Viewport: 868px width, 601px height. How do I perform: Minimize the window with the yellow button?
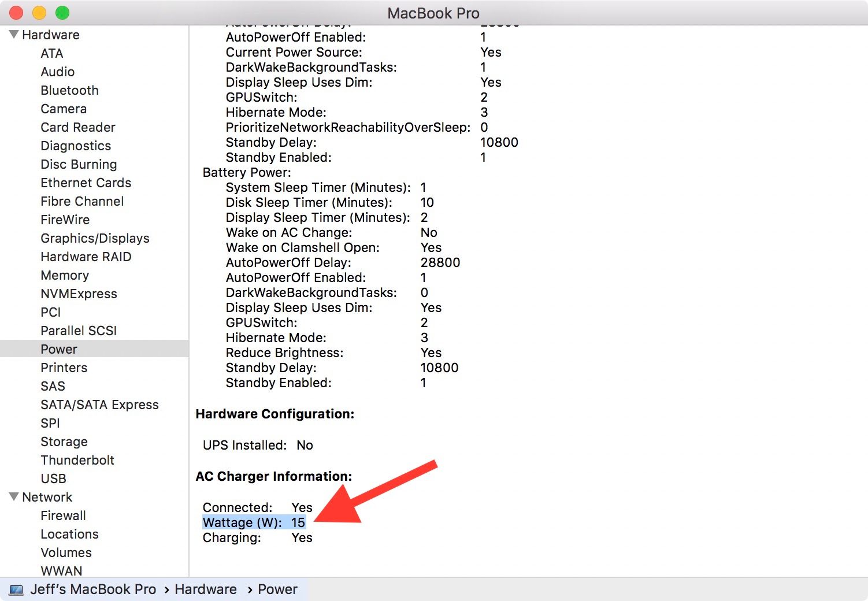tap(39, 13)
